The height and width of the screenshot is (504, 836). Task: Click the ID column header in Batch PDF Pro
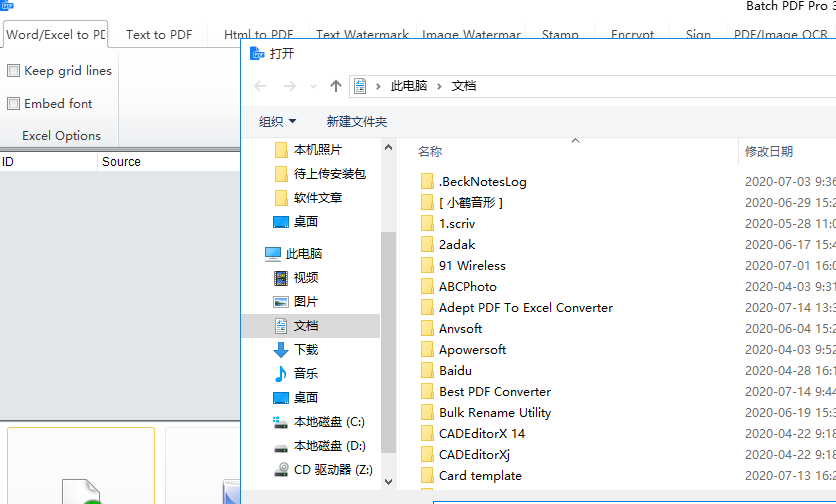point(48,162)
